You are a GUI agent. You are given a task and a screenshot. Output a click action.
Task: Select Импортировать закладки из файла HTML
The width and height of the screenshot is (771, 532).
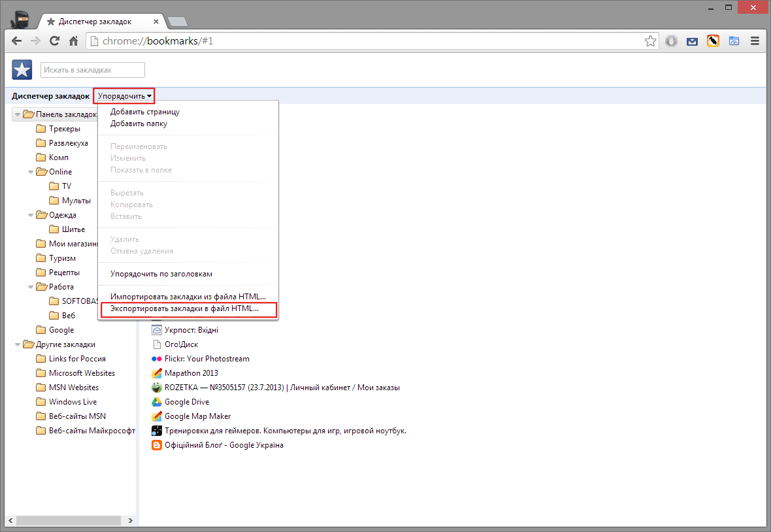(x=188, y=297)
